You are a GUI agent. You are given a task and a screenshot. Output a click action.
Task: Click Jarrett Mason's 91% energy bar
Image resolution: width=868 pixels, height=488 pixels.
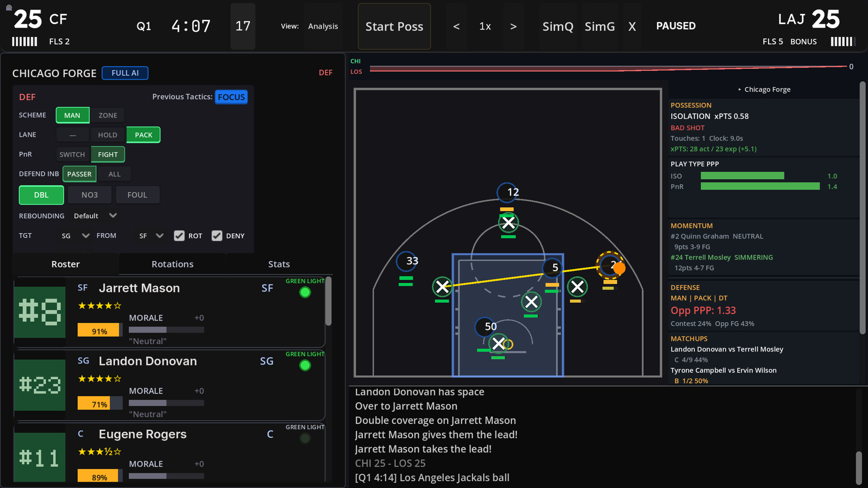(x=99, y=331)
